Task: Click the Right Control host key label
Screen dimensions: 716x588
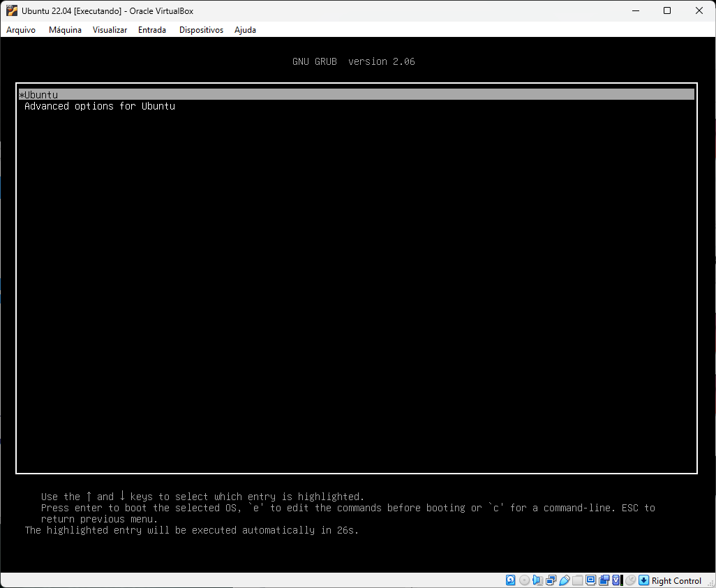Action: (676, 581)
